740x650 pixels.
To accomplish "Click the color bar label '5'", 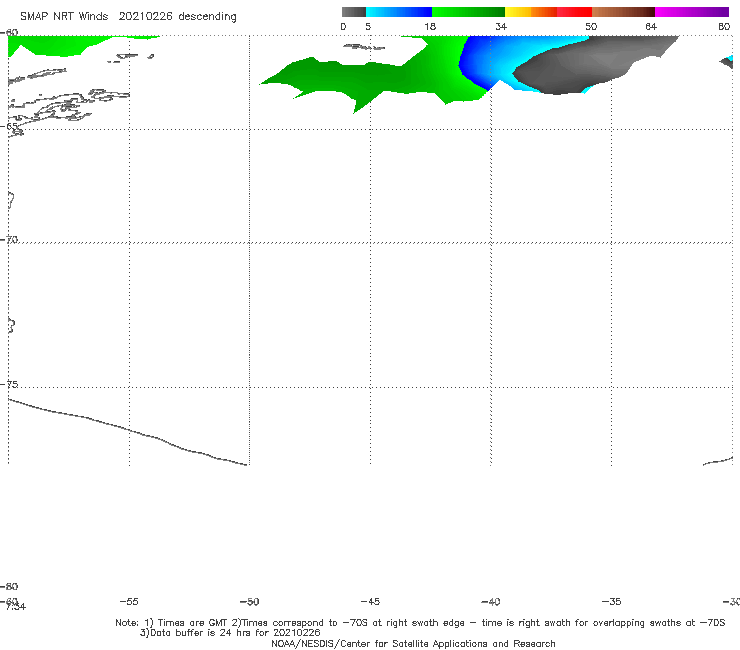I will point(368,27).
